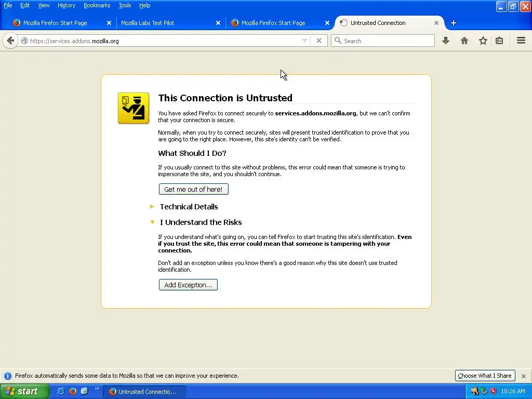Stop loading with the X in address bar
Viewport: 532px width, 399px height.
(319, 41)
